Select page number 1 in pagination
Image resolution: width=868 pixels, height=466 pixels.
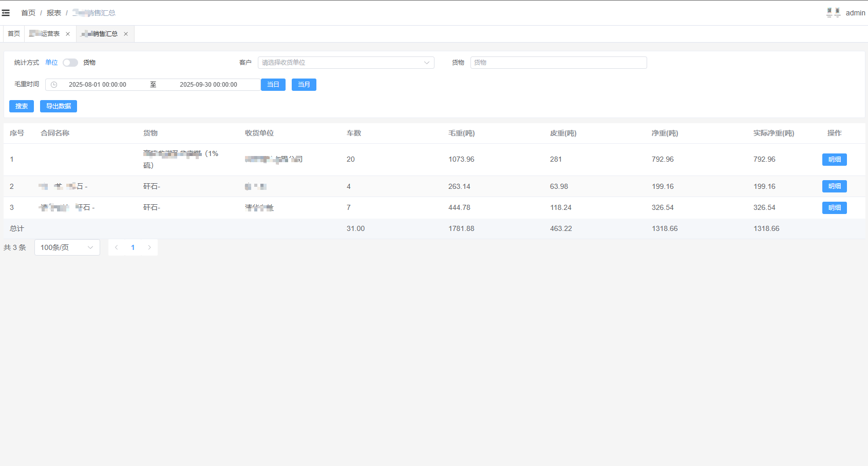(x=133, y=247)
